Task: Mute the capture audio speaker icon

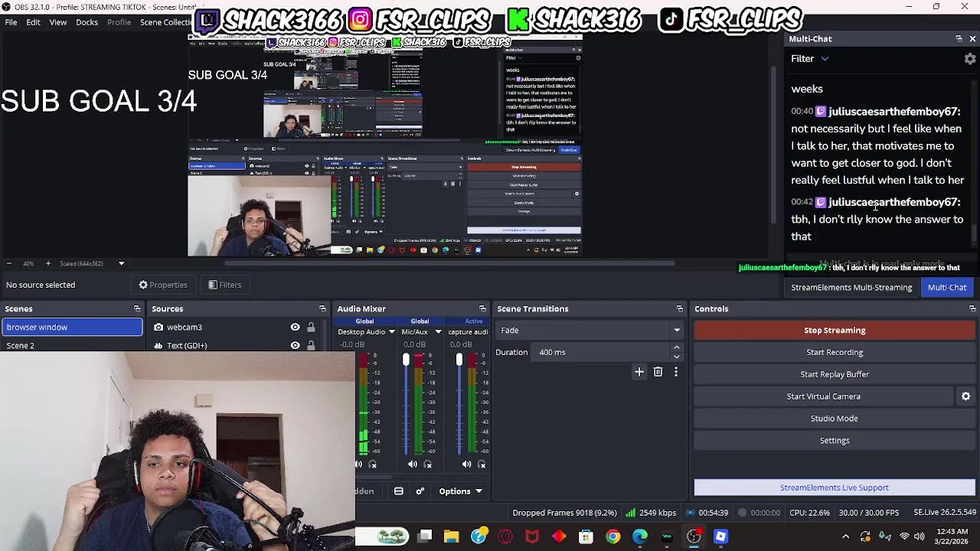Action: pyautogui.click(x=466, y=464)
